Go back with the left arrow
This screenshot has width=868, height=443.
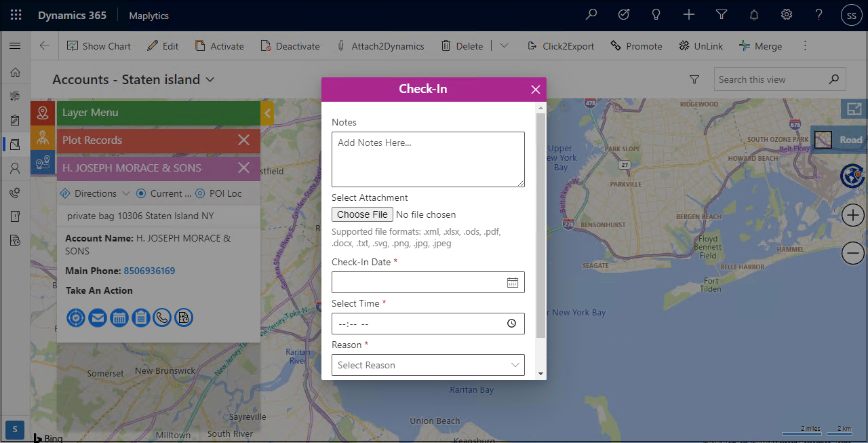45,46
